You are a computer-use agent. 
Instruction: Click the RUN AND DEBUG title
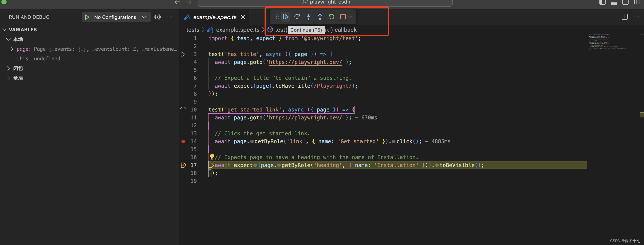click(29, 17)
